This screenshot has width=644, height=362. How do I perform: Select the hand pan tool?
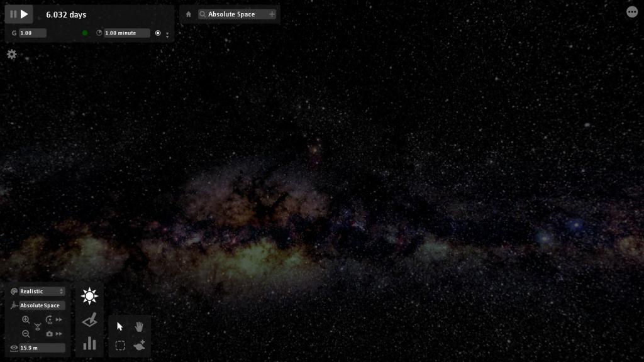tap(139, 326)
